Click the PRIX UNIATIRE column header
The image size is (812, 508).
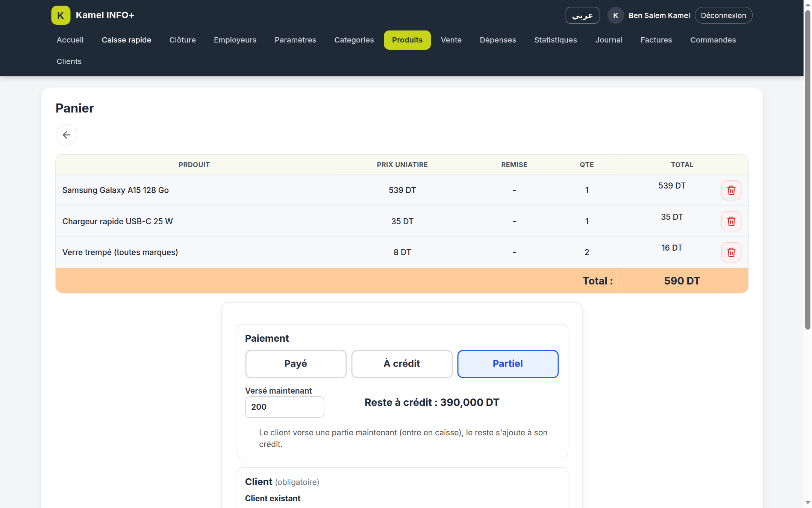pos(402,164)
